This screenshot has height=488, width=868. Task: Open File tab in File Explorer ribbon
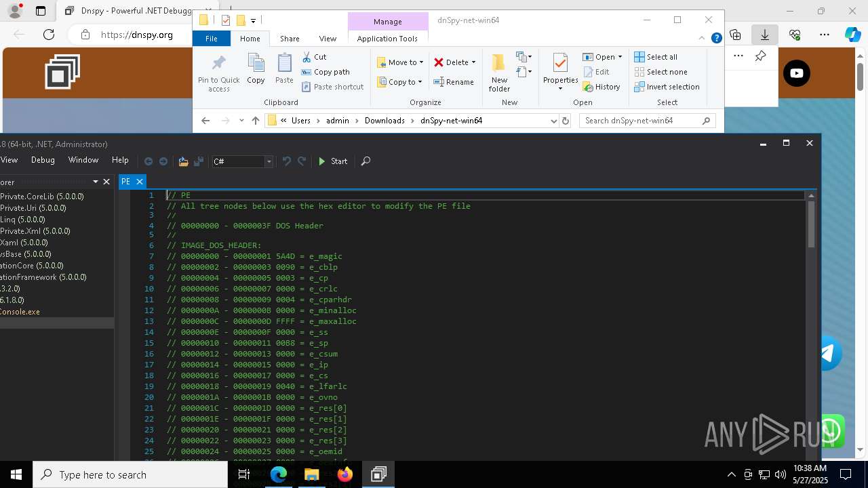tap(212, 39)
